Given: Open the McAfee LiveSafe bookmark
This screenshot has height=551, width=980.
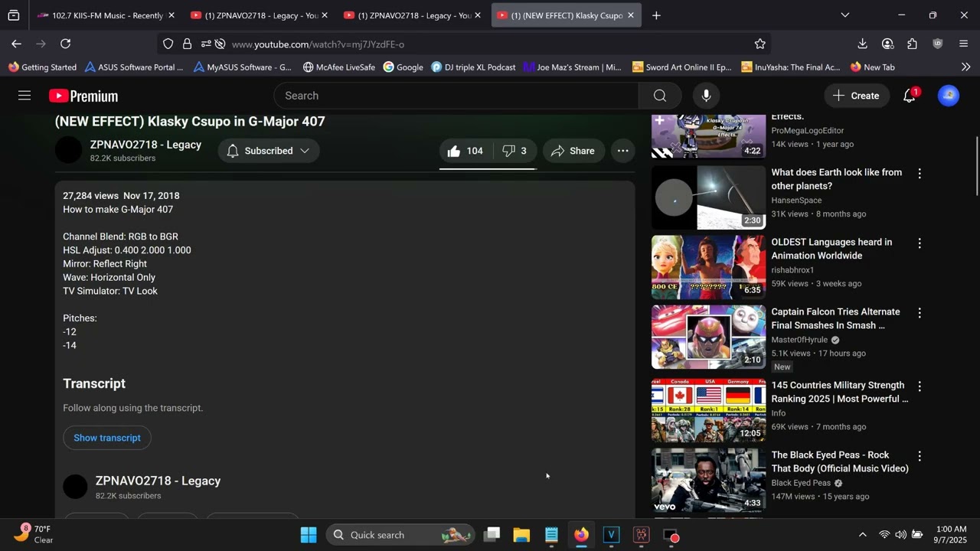Looking at the screenshot, I should 339,67.
